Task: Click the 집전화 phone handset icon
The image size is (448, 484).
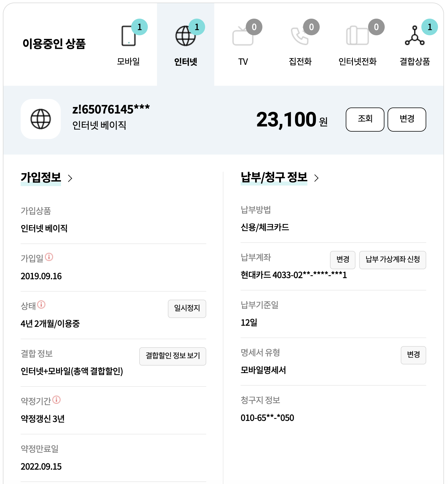Action: pos(300,36)
